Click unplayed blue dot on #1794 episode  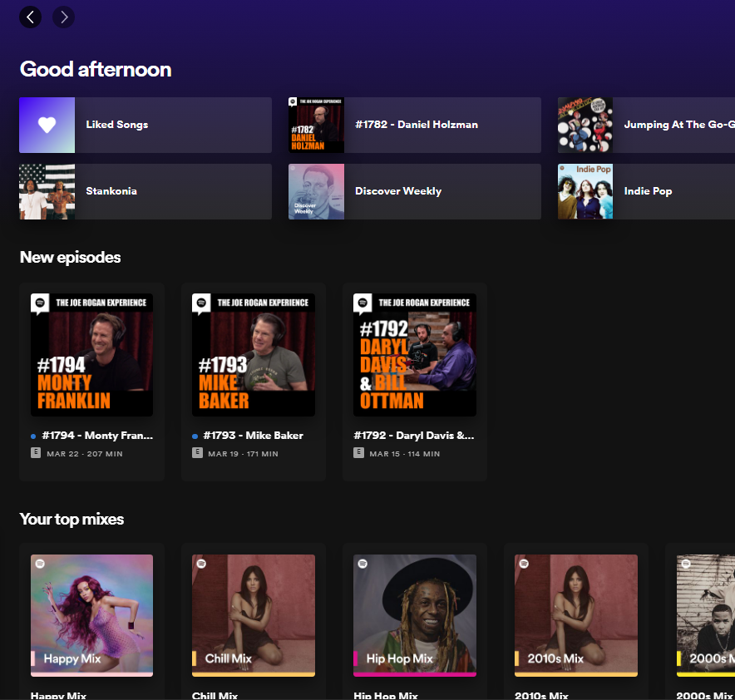tap(33, 436)
